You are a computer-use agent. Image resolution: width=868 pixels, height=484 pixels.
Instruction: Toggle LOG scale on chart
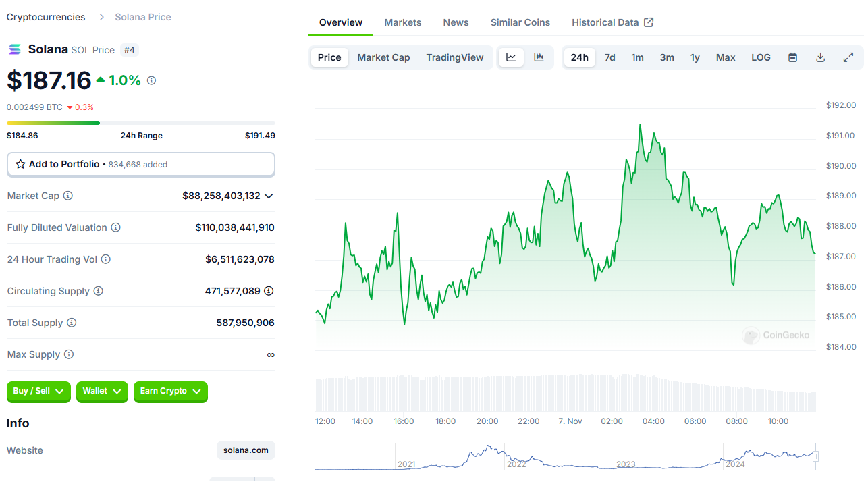(x=761, y=57)
